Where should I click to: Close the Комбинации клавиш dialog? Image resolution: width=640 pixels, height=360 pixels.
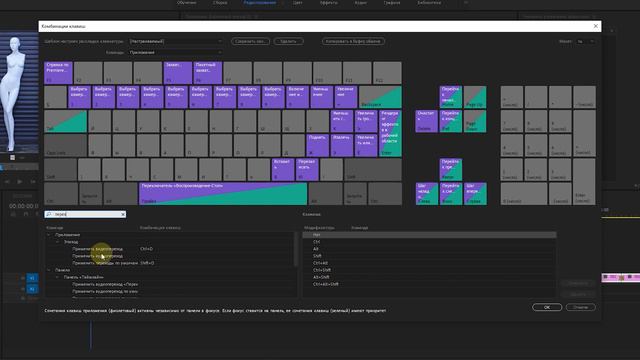[x=596, y=26]
